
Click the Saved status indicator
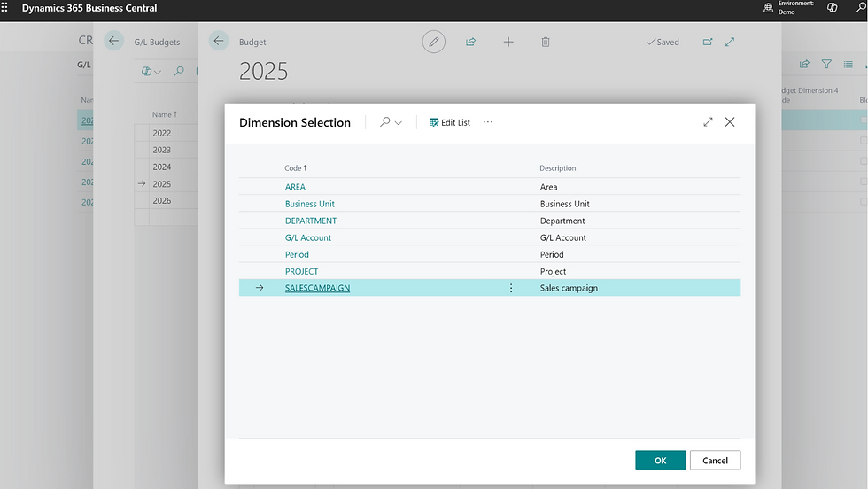pos(663,43)
